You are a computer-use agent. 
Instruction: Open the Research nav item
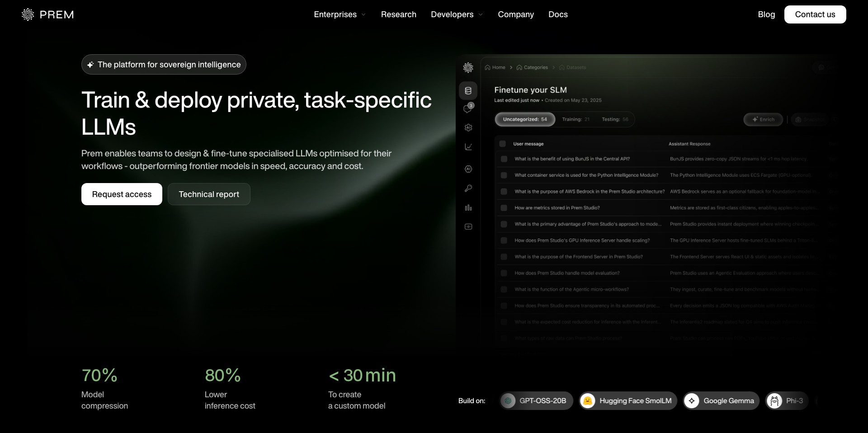pyautogui.click(x=399, y=14)
